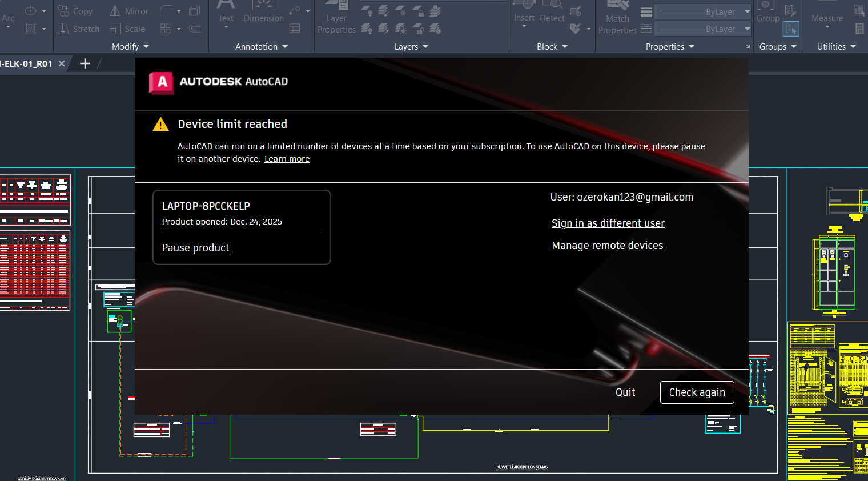Open the Edit Attributes dropdown arrow
The height and width of the screenshot is (481, 868).
click(589, 29)
